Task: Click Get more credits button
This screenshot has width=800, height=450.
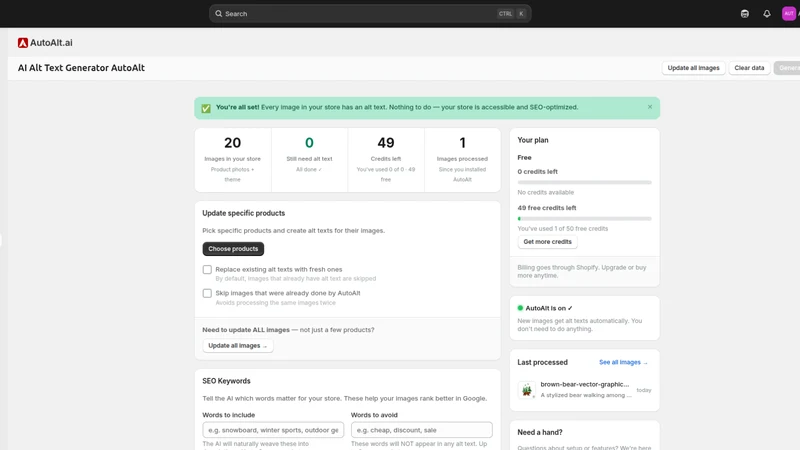Action: [x=547, y=242]
